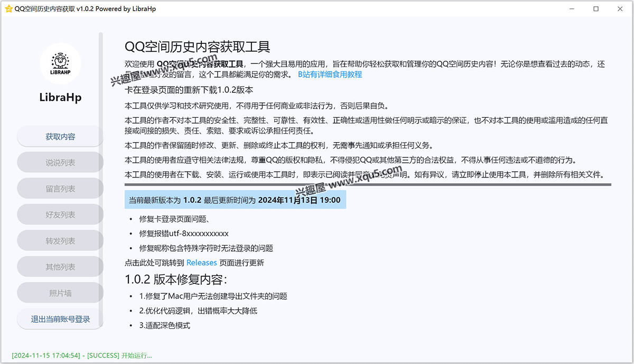
Task: Open the 获取内容 sidebar section
Action: [60, 136]
